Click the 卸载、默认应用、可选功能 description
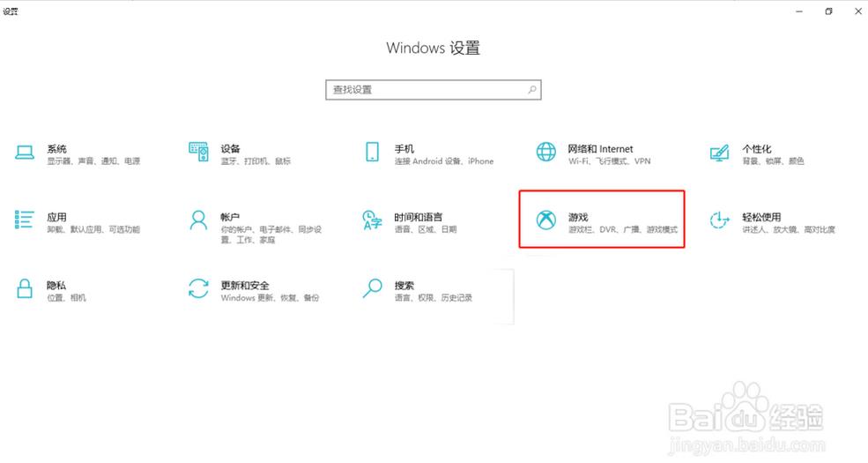The image size is (868, 463). (93, 229)
